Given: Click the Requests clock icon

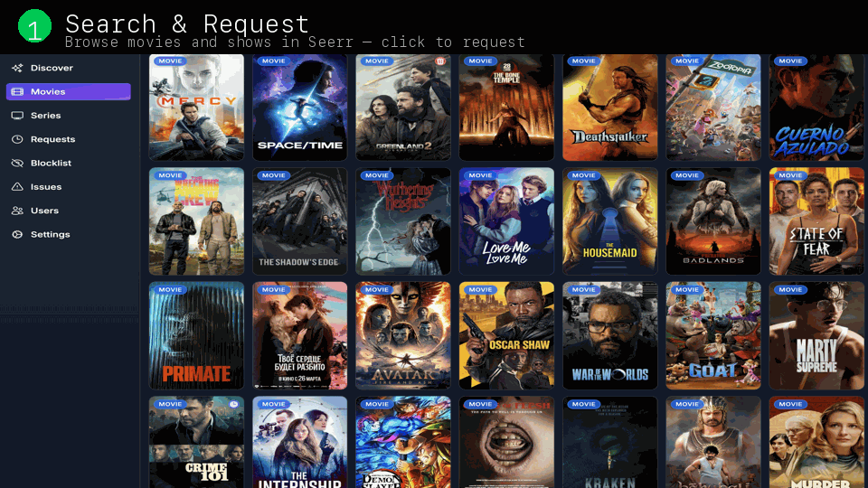Looking at the screenshot, I should 17,139.
